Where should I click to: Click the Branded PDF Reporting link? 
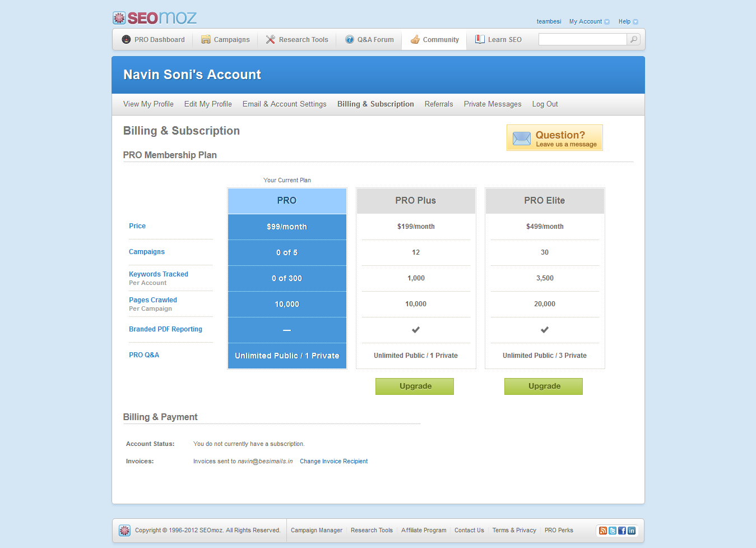click(x=165, y=329)
